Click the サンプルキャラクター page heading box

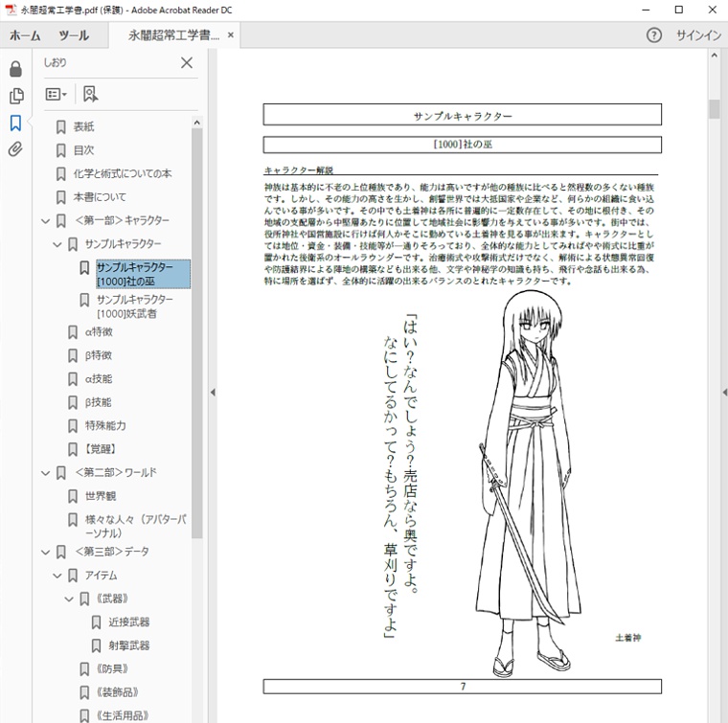pos(463,115)
